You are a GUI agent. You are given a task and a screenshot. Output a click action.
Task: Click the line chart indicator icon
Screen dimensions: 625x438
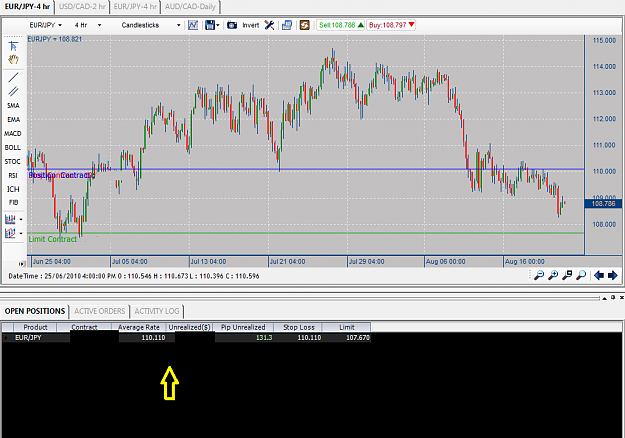point(193,25)
